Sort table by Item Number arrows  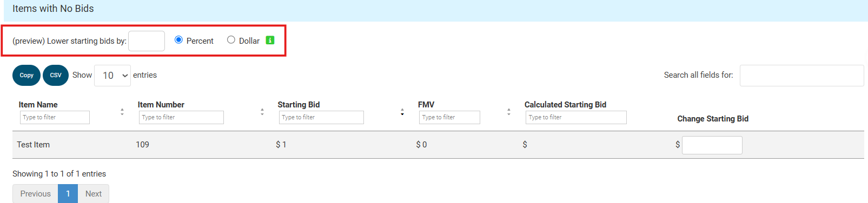click(262, 112)
